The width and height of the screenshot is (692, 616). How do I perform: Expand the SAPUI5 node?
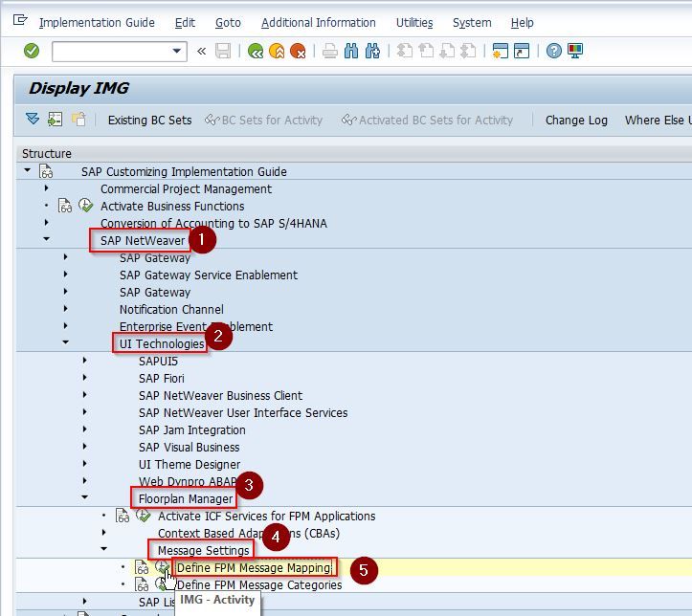coord(85,360)
